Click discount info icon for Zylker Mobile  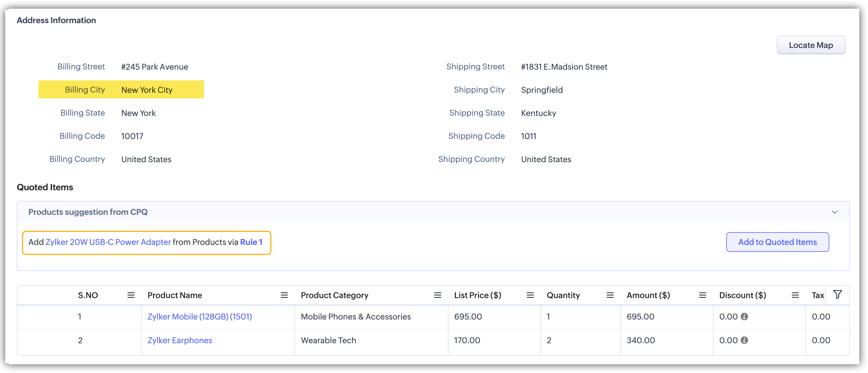[744, 316]
